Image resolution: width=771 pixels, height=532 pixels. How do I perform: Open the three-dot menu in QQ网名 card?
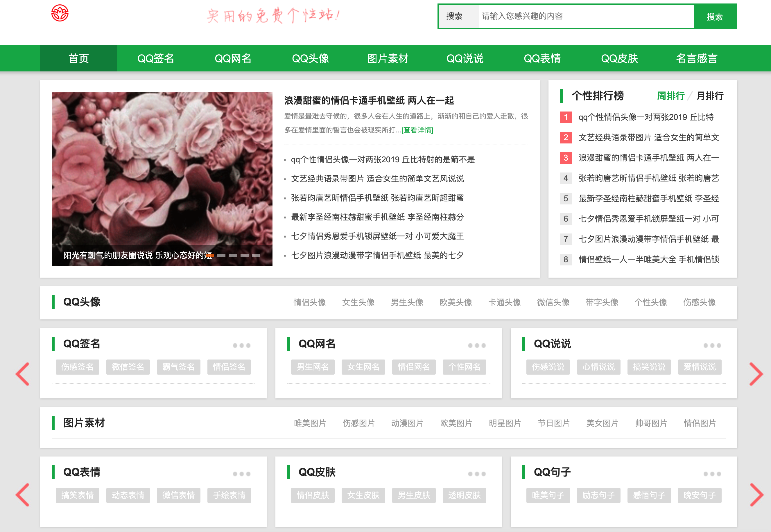pos(477,345)
